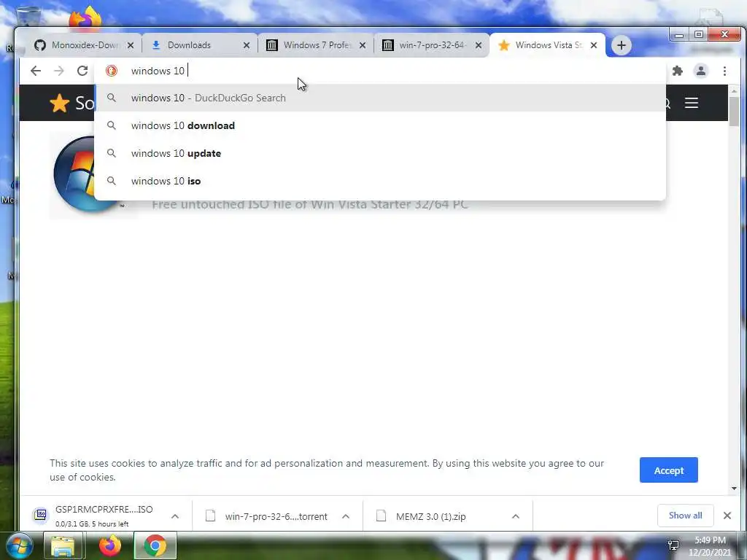
Task: Open Windows Explorer from the taskbar
Action: coord(63,545)
